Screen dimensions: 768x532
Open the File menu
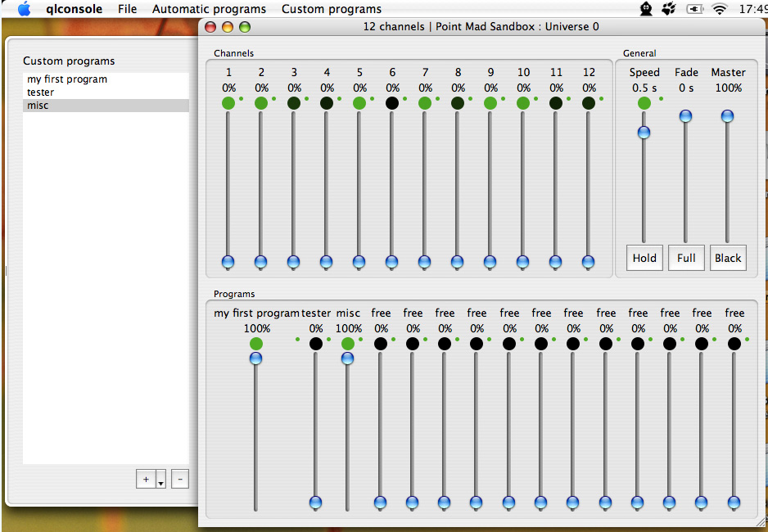[128, 9]
